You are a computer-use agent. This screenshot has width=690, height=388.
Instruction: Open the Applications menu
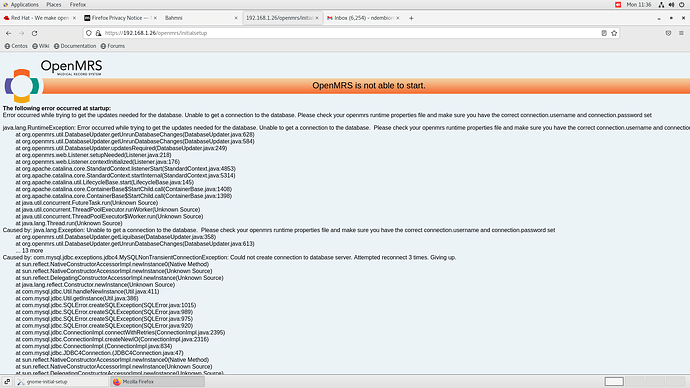(x=21, y=4)
